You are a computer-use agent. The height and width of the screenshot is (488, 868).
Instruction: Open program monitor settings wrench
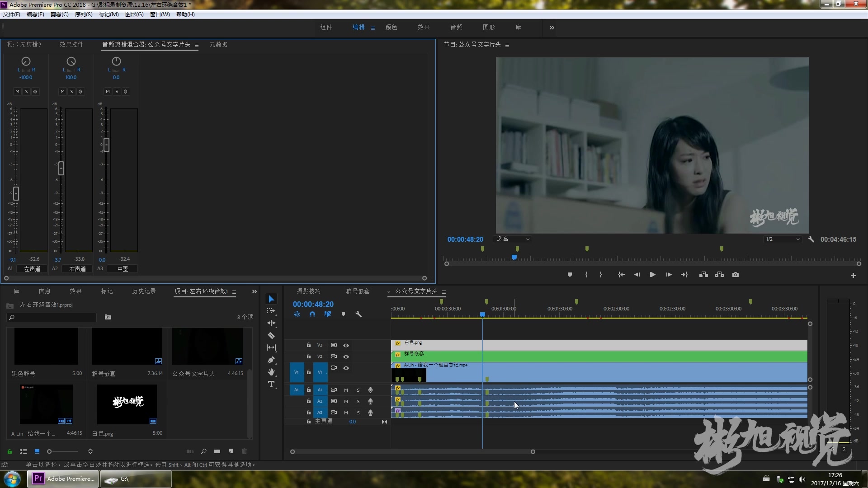[x=811, y=239]
